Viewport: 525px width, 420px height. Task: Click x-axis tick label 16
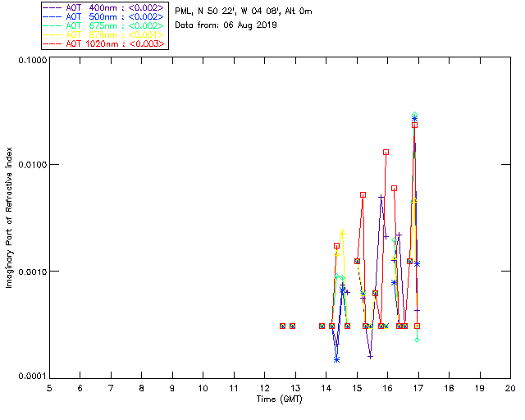pyautogui.click(x=388, y=388)
